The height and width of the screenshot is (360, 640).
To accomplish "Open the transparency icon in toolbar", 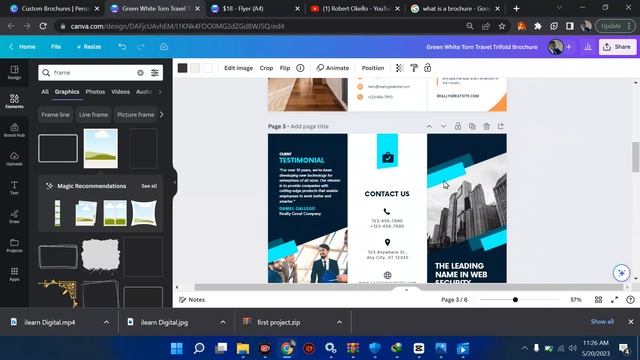I will click(x=400, y=68).
